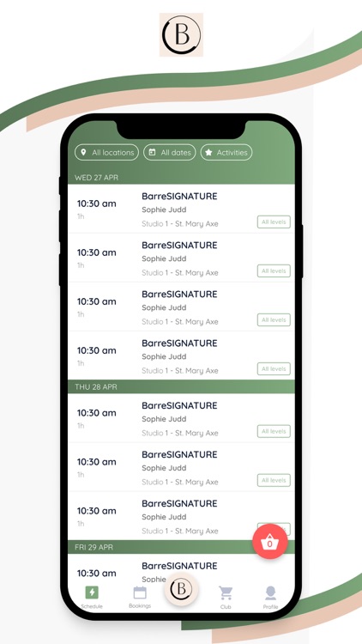Open the Profile person icon
This screenshot has width=362, height=644.
coord(270,593)
